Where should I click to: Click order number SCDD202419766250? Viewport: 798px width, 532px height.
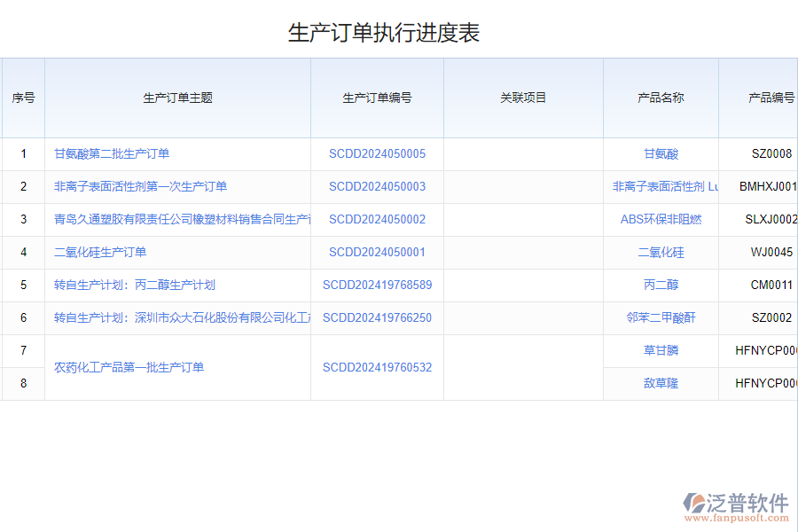377,317
